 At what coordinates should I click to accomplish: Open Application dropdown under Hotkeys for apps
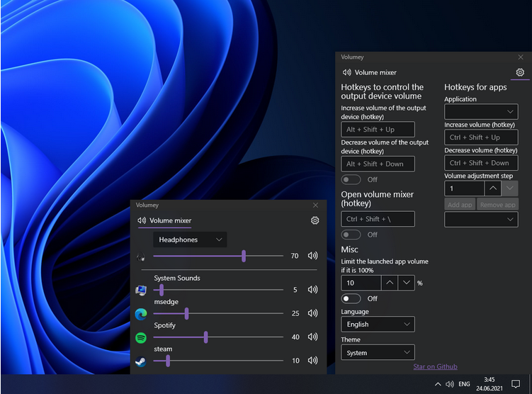(481, 112)
